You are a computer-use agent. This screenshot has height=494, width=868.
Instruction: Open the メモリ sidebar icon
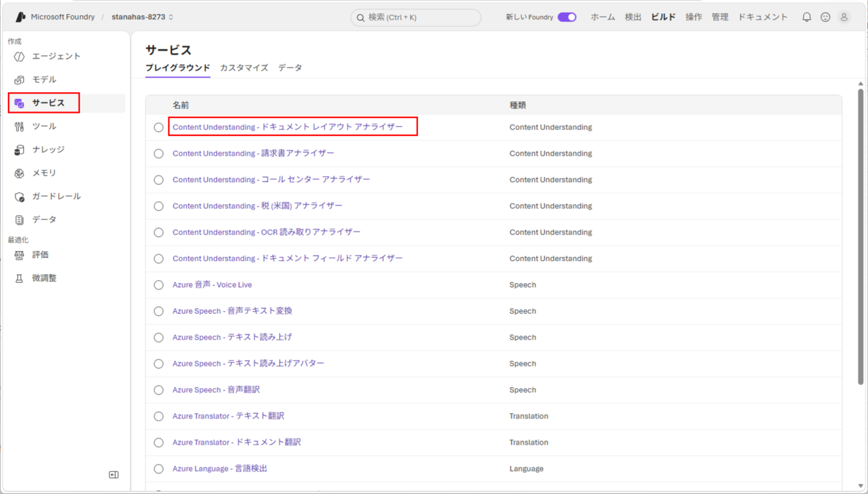(x=19, y=174)
